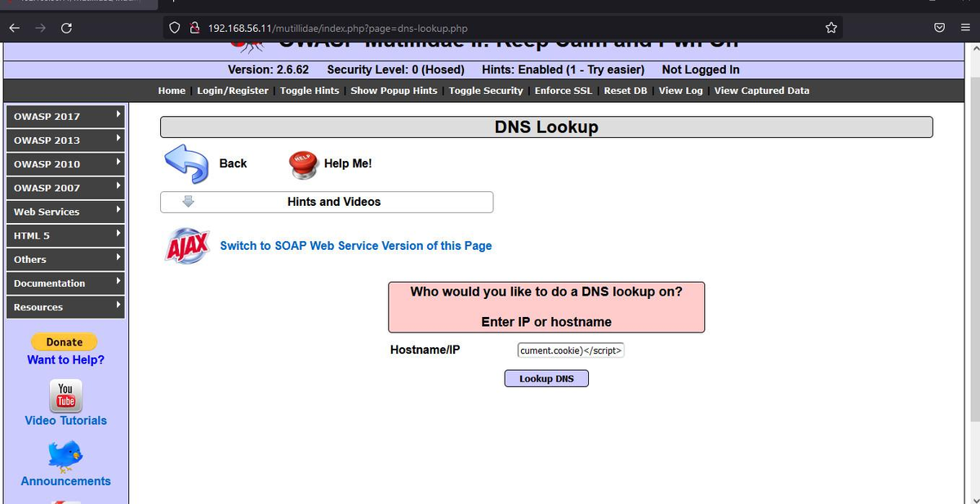Click the Version: 2.6.62 text
980x504 pixels.
[268, 69]
